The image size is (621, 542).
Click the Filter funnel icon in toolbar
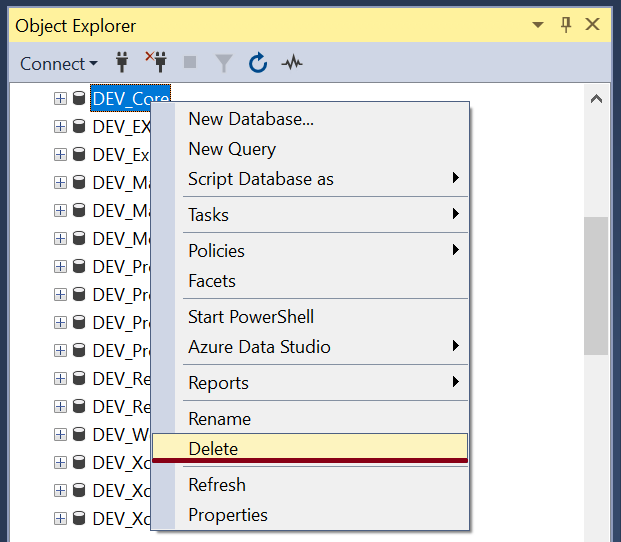click(224, 63)
